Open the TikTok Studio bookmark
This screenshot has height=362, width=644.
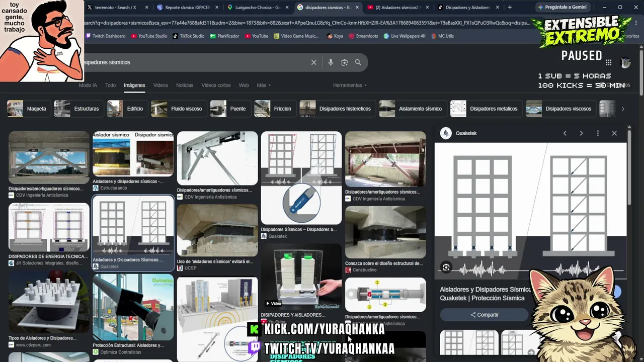coord(189,36)
